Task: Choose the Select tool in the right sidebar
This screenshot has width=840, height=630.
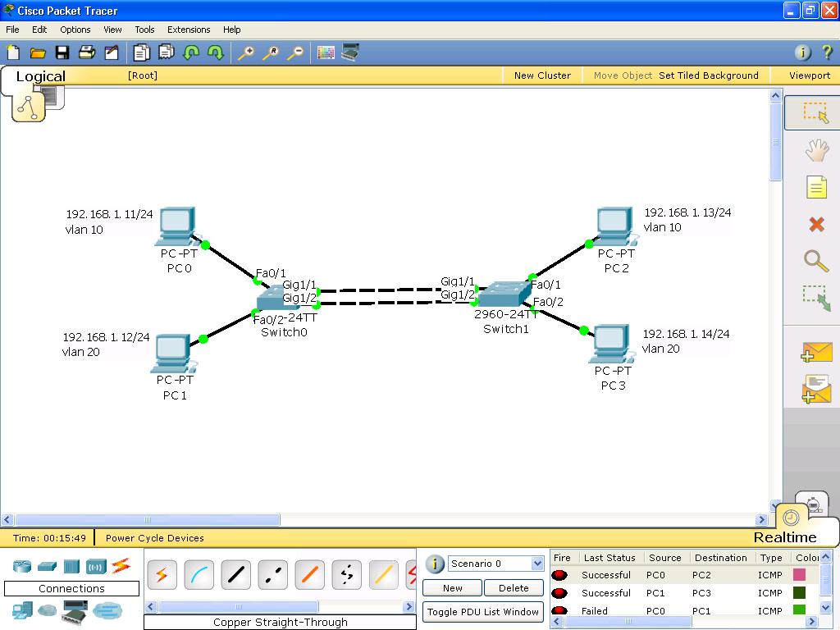Action: [x=815, y=113]
